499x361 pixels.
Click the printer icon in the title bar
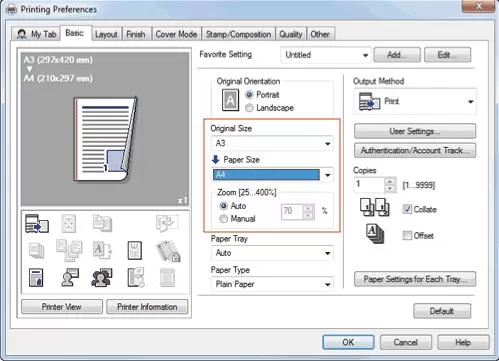tap(11, 10)
